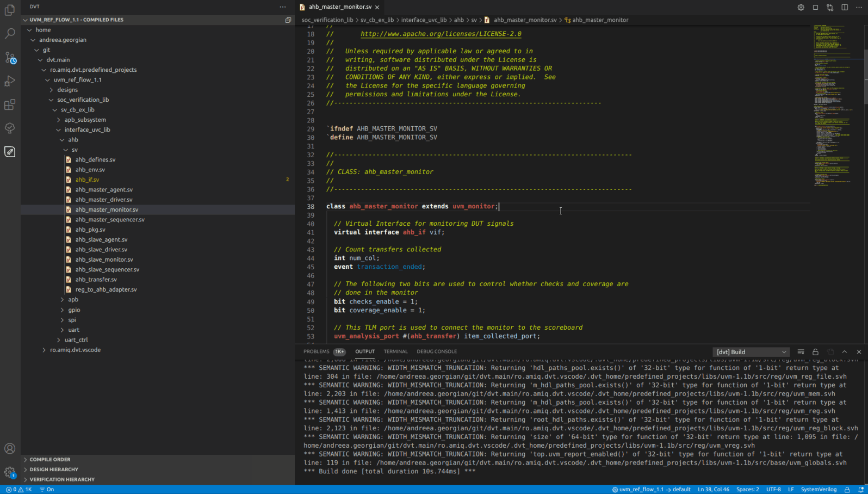Switch to the TERMINAL tab

[x=395, y=351]
